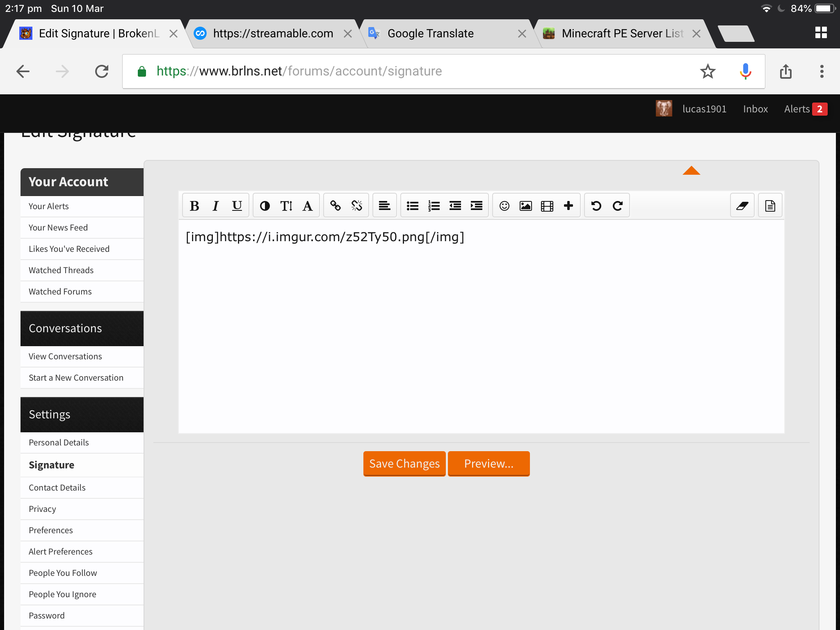
Task: Remove formatting with the eraser icon
Action: click(x=742, y=205)
